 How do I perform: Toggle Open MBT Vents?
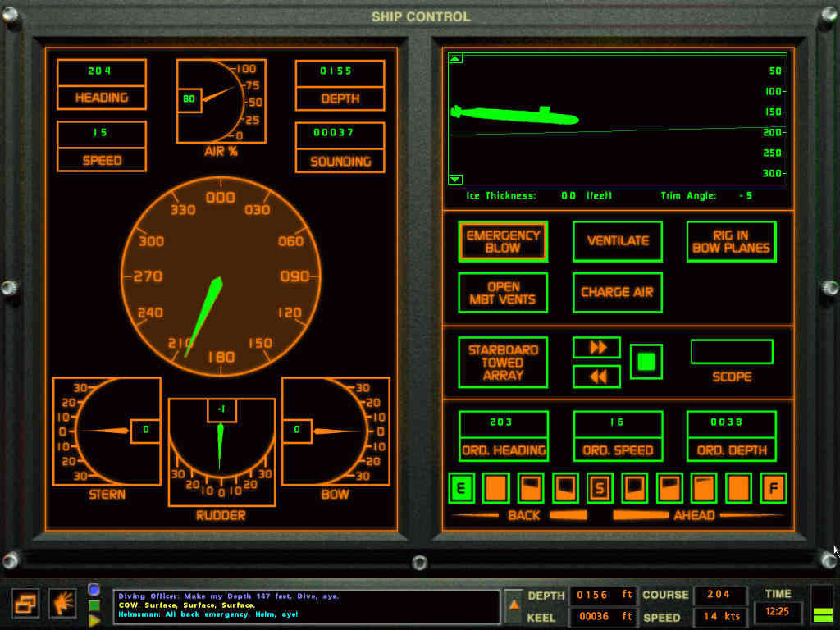click(x=503, y=293)
